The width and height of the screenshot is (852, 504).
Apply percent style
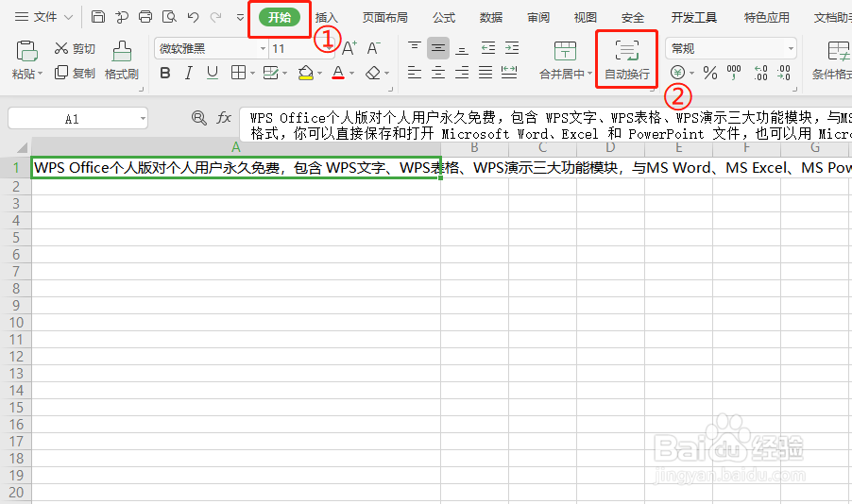pyautogui.click(x=710, y=73)
